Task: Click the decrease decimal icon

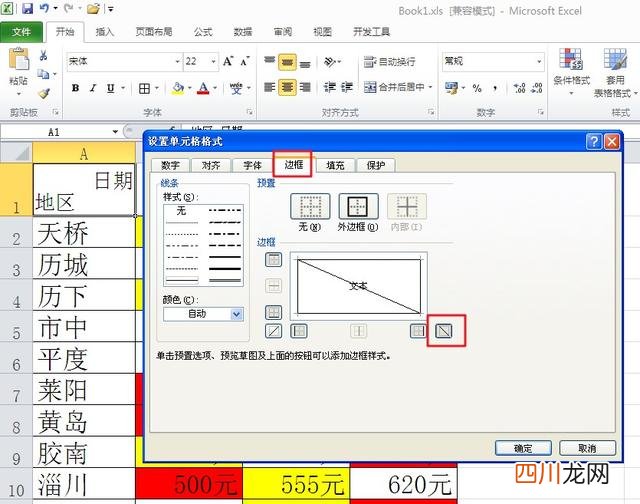Action: (x=537, y=88)
